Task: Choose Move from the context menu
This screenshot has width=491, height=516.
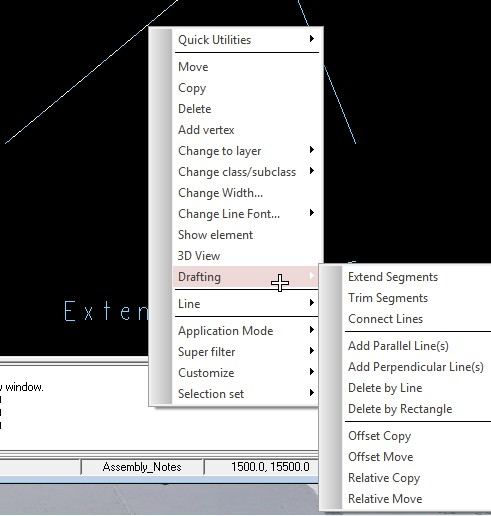Action: (x=246, y=67)
